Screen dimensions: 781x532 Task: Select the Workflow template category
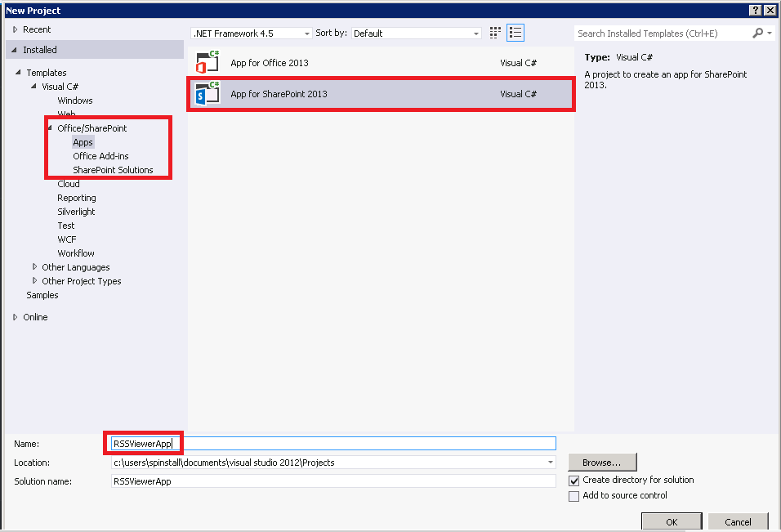[x=76, y=253]
